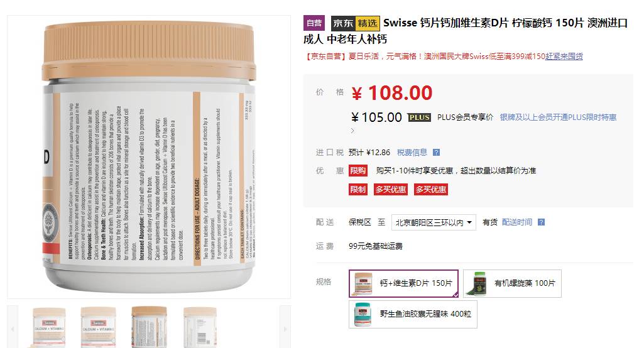The image size is (644, 348).
Task: Click the delivery time help icon
Action: tap(542, 222)
